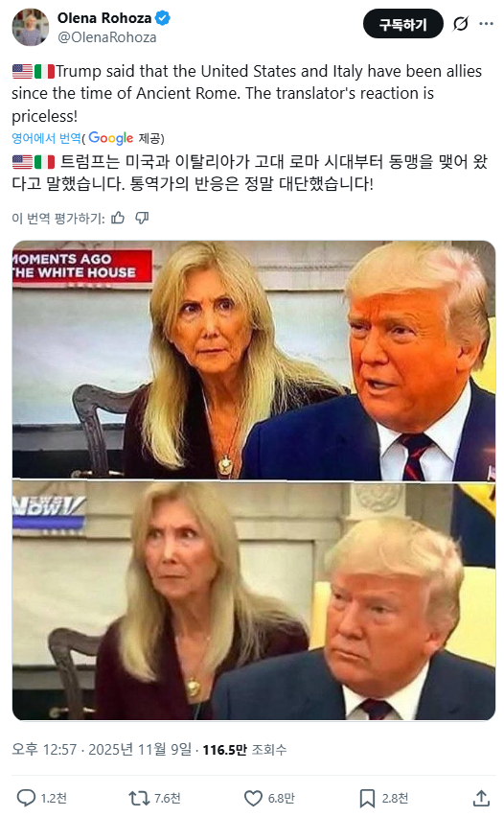The width and height of the screenshot is (504, 817).
Task: Bookmark this post
Action: click(x=367, y=798)
